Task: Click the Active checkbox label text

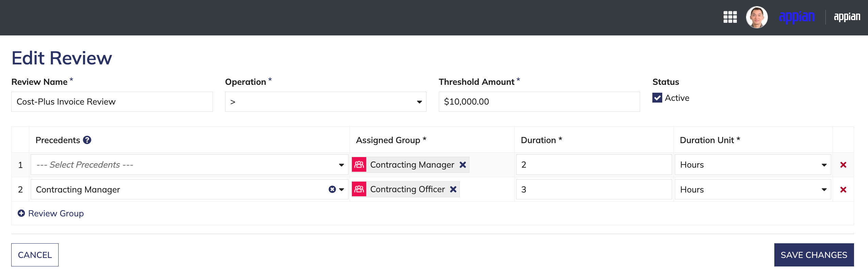Action: [x=677, y=98]
